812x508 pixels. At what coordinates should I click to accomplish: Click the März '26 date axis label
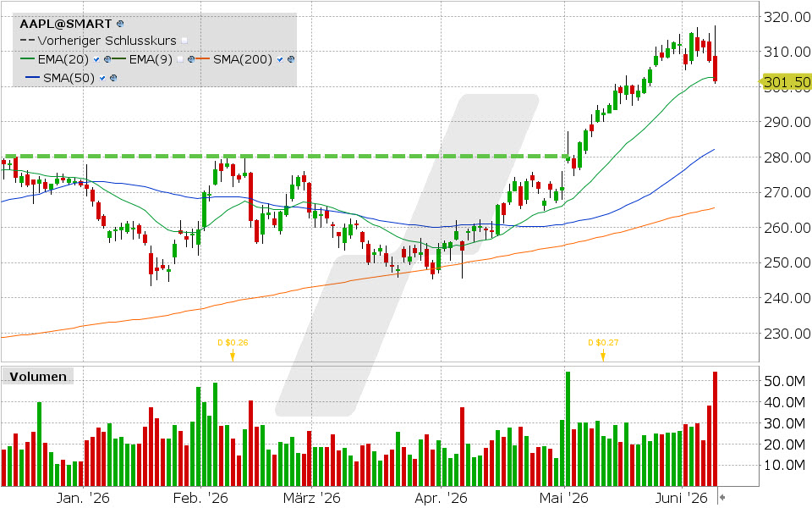coord(312,498)
